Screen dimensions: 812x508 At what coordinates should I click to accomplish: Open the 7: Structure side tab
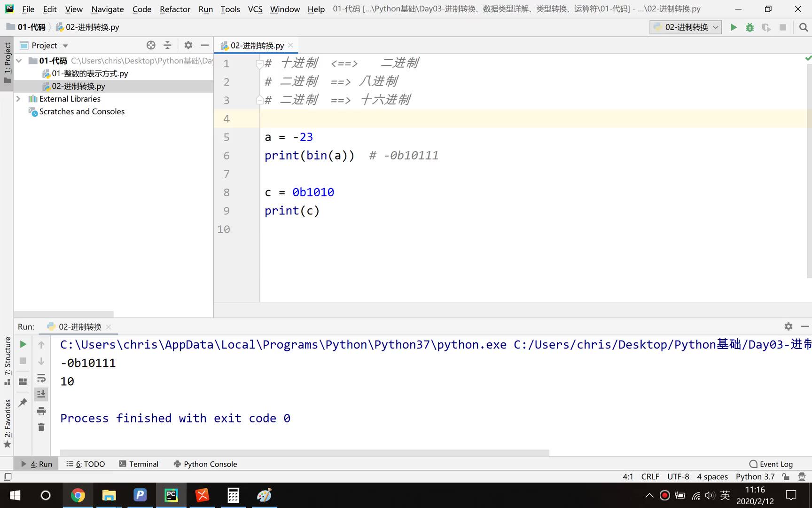point(7,361)
